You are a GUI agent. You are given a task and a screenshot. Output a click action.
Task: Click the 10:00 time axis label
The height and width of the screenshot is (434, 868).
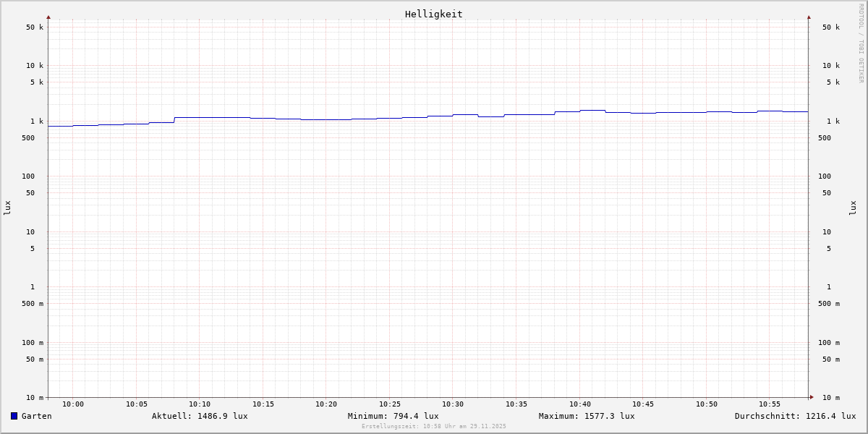(73, 404)
